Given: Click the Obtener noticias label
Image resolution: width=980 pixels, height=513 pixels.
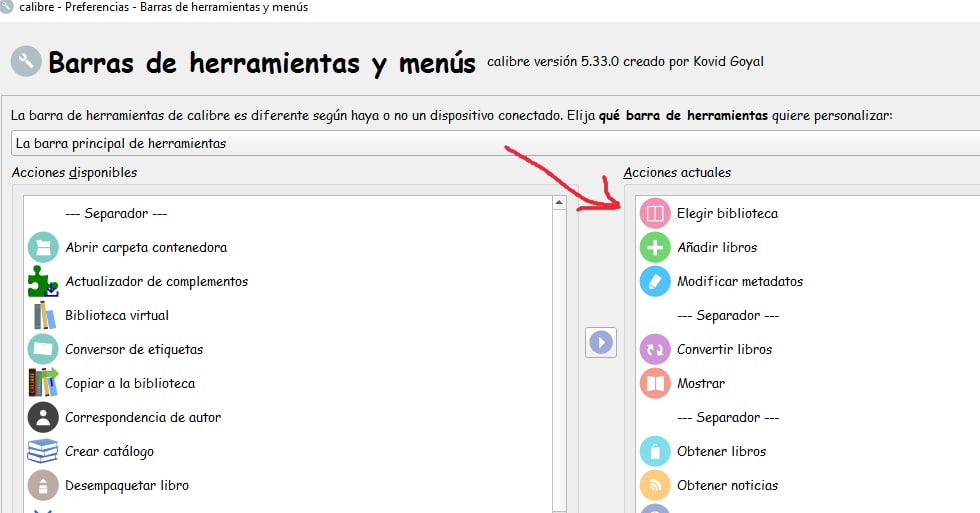Looking at the screenshot, I should pyautogui.click(x=728, y=486).
